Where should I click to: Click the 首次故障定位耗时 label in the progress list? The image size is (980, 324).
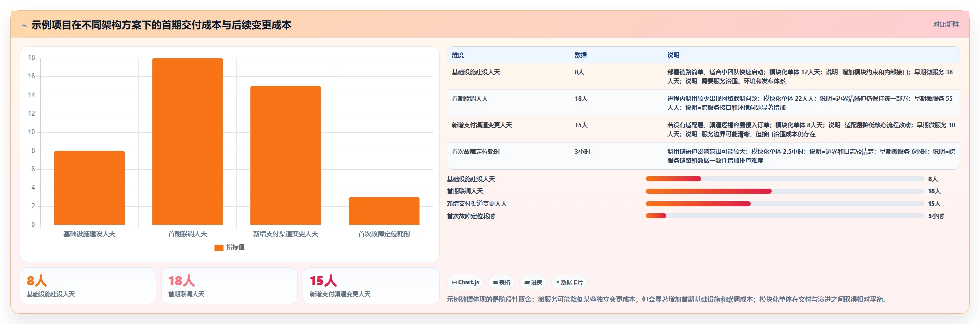[471, 216]
